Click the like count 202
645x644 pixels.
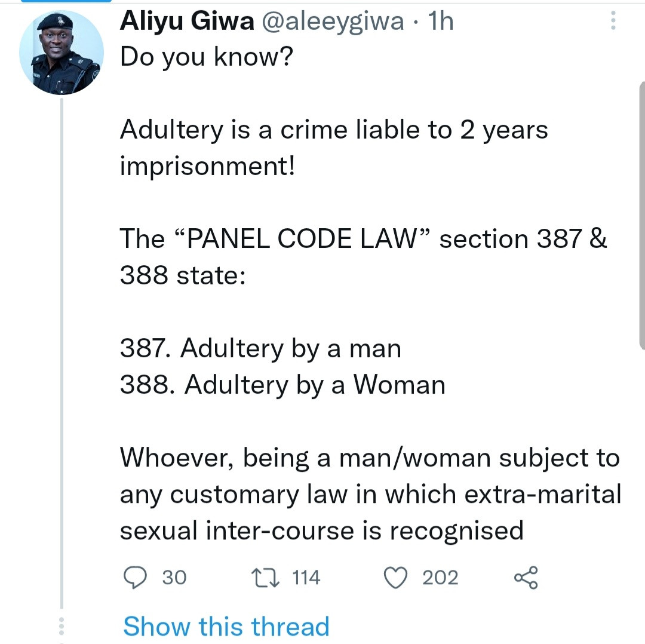pyautogui.click(x=440, y=578)
